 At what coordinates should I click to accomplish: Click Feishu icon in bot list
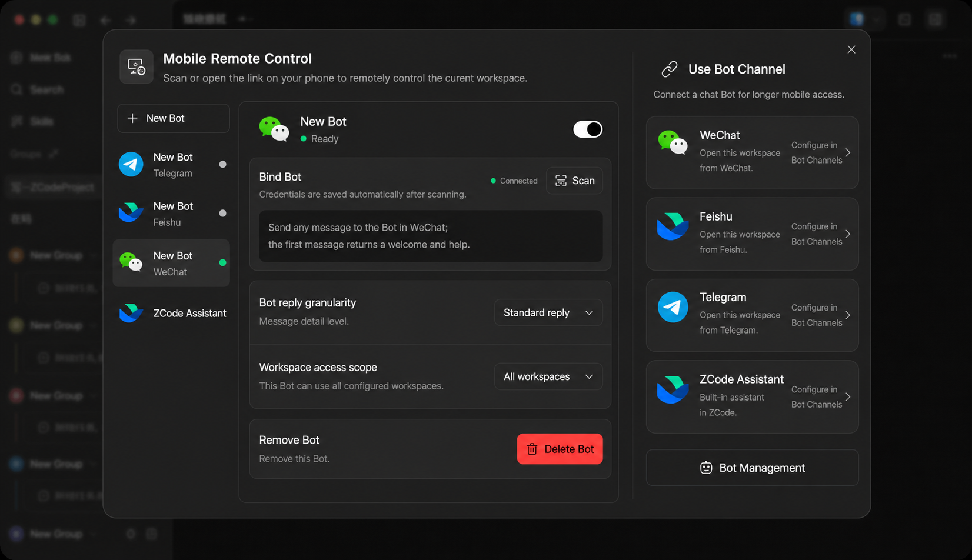tap(131, 213)
